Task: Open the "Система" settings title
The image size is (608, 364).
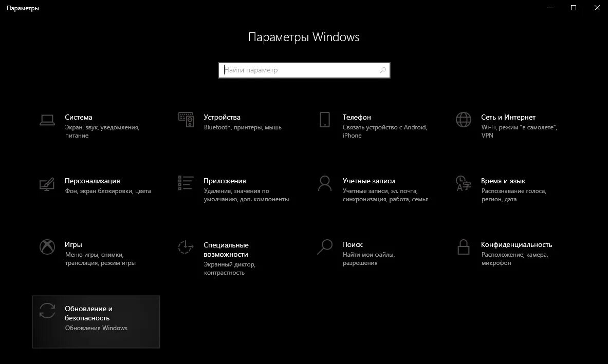Action: pyautogui.click(x=78, y=117)
